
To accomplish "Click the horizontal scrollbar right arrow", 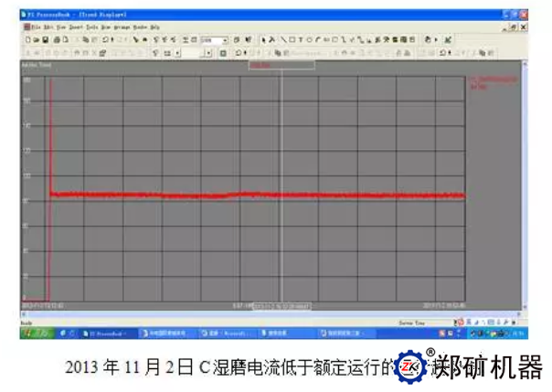I will click(518, 314).
